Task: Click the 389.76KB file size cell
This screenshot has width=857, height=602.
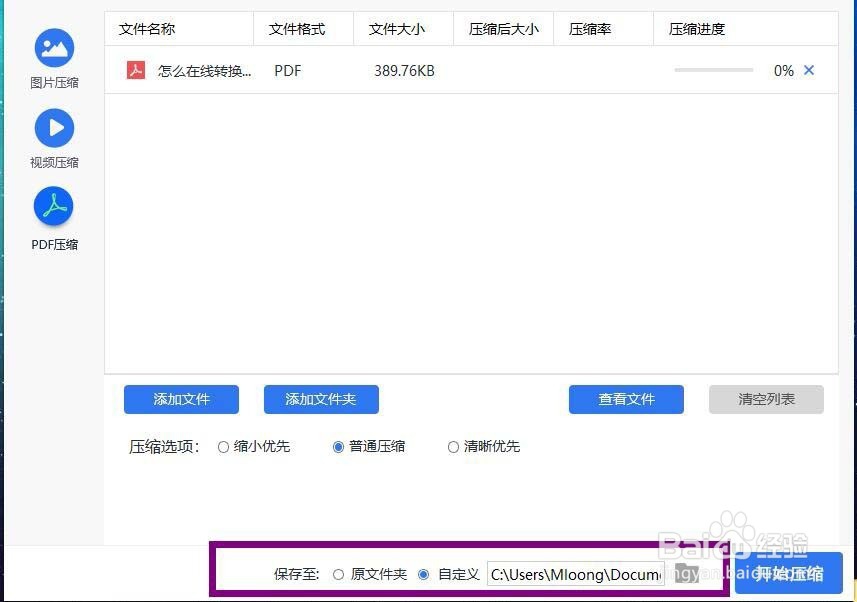Action: pyautogui.click(x=404, y=71)
